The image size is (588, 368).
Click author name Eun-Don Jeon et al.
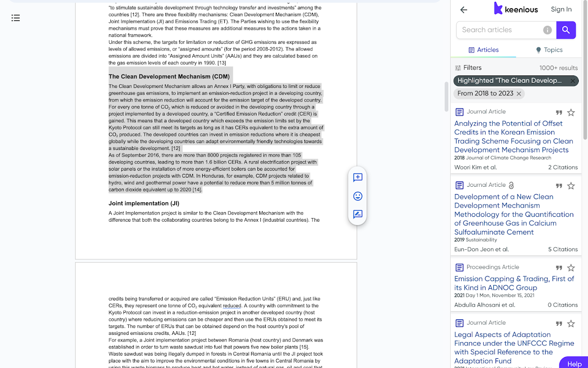click(x=481, y=249)
